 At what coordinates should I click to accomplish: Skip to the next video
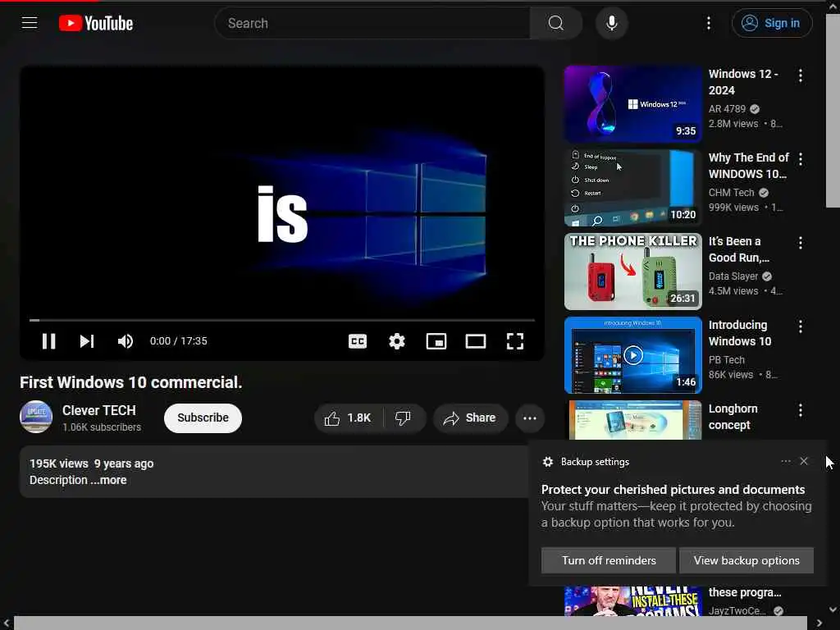(87, 341)
